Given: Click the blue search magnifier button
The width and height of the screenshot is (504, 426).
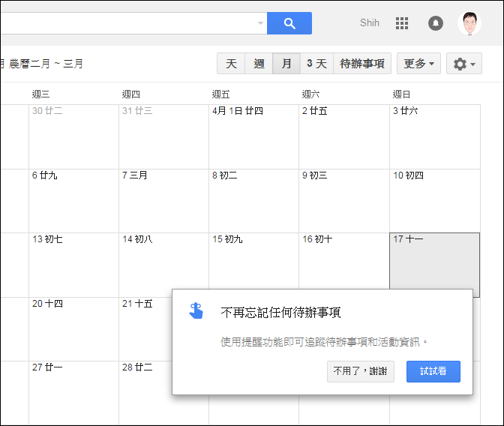Looking at the screenshot, I should pyautogui.click(x=289, y=23).
